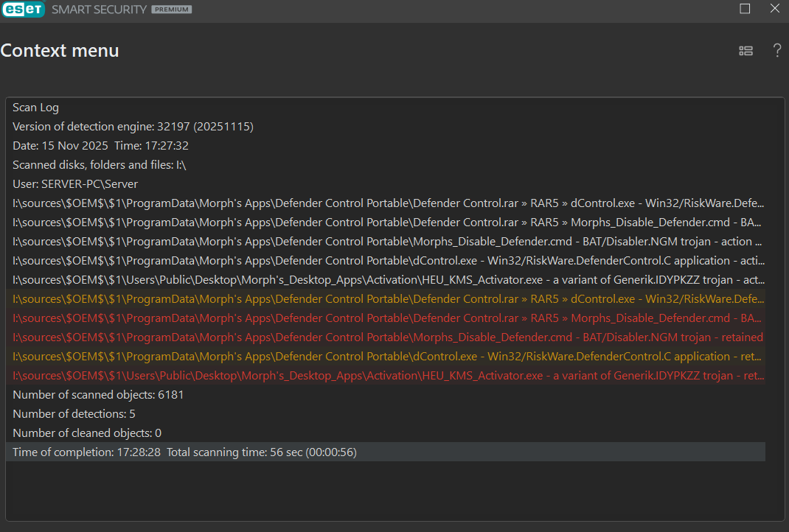Image resolution: width=789 pixels, height=532 pixels.
Task: Select the Scan Log header line
Action: click(x=35, y=108)
